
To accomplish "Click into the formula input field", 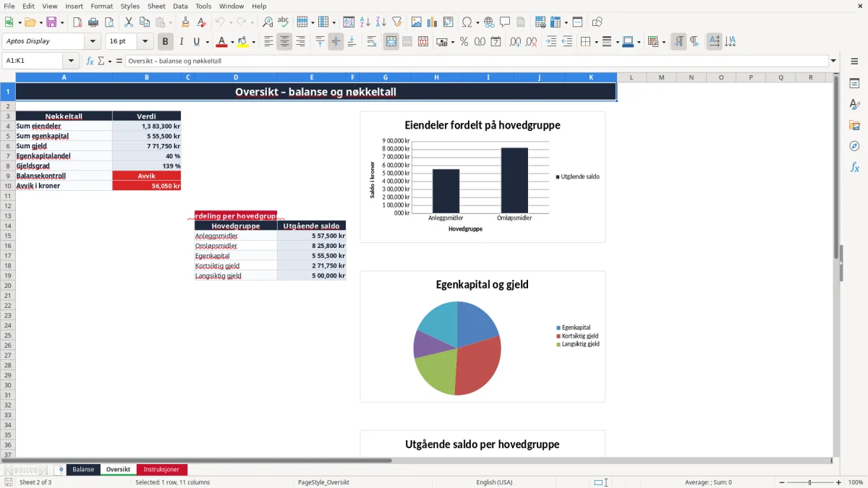I will 476,61.
